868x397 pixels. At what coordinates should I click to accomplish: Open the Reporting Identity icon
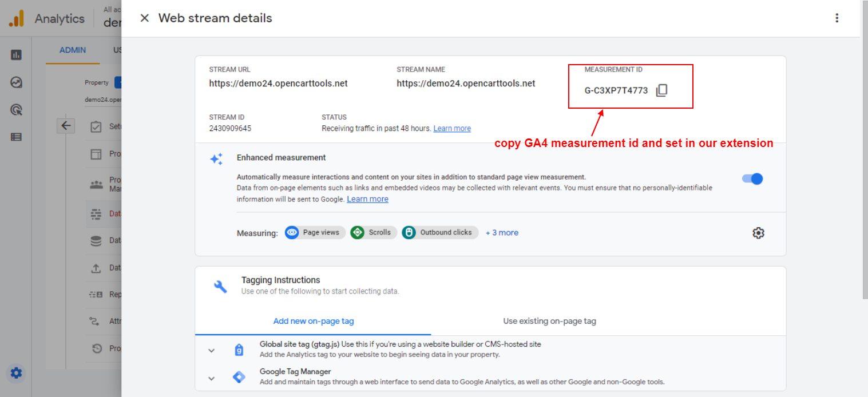point(96,295)
